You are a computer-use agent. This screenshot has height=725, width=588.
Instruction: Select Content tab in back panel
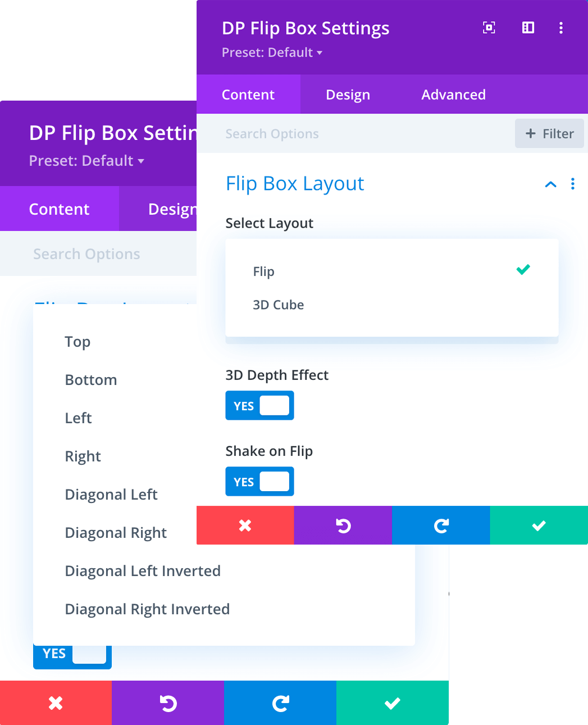(x=60, y=209)
